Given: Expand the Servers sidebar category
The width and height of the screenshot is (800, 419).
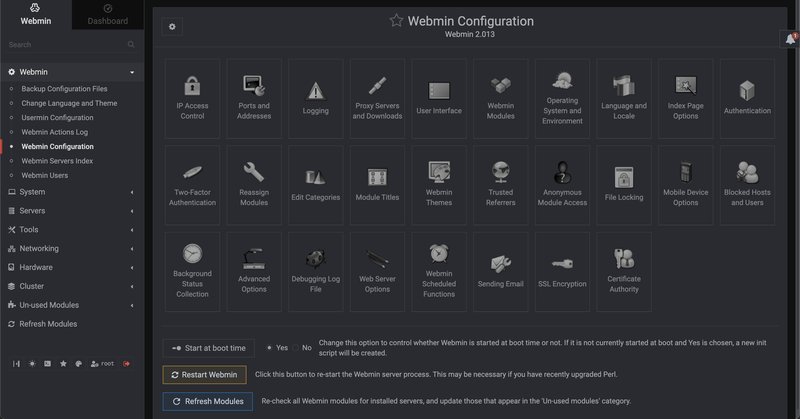Looking at the screenshot, I should click(x=70, y=211).
